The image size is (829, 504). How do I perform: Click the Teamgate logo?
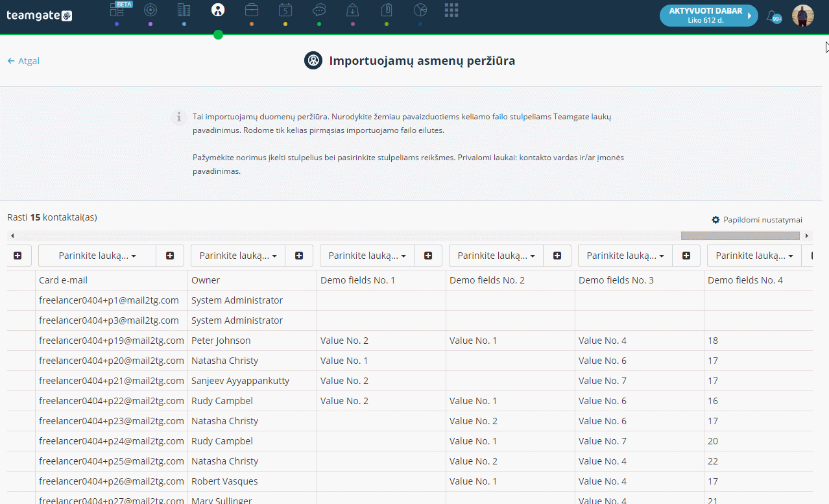tap(40, 16)
